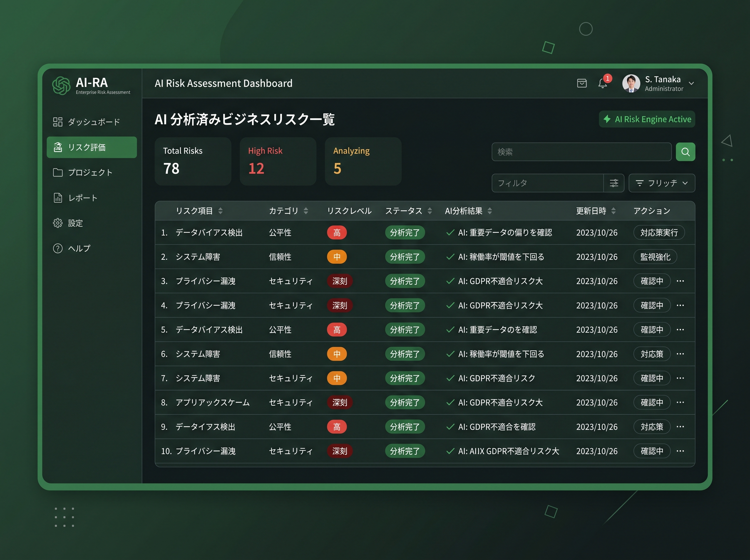
Task: Open the more actions menu on プライバシー漏洩 row
Action: coord(681,281)
